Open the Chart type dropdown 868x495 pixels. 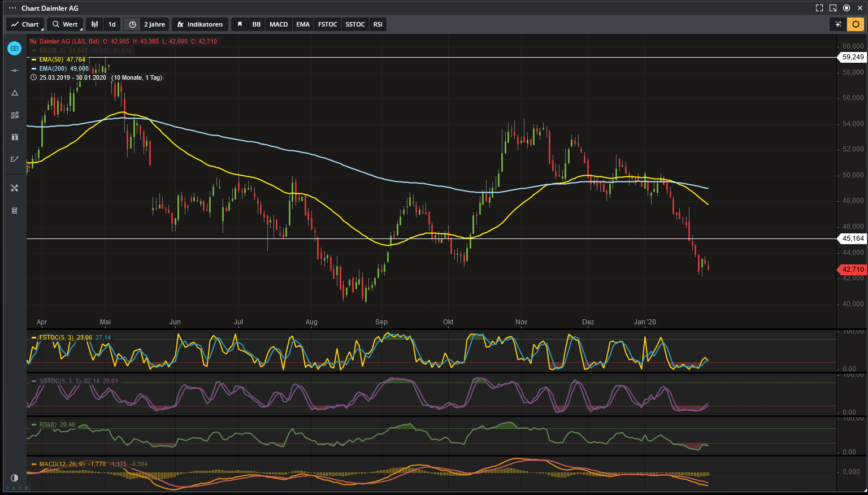coord(25,24)
